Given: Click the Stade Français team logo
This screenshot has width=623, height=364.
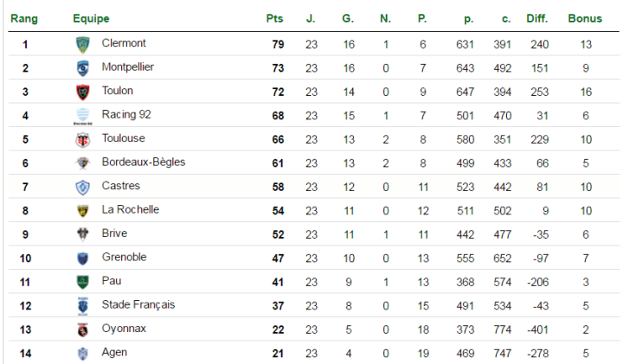Looking at the screenshot, I should pos(83,305).
